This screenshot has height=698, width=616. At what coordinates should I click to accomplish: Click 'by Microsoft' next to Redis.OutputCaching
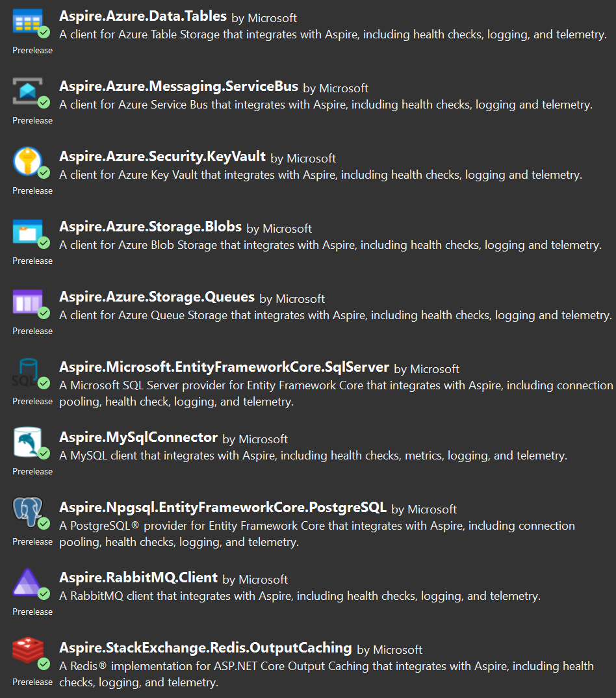(389, 650)
